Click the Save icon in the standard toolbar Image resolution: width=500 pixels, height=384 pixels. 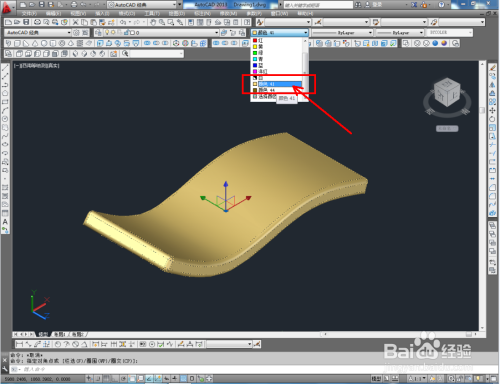(x=26, y=22)
